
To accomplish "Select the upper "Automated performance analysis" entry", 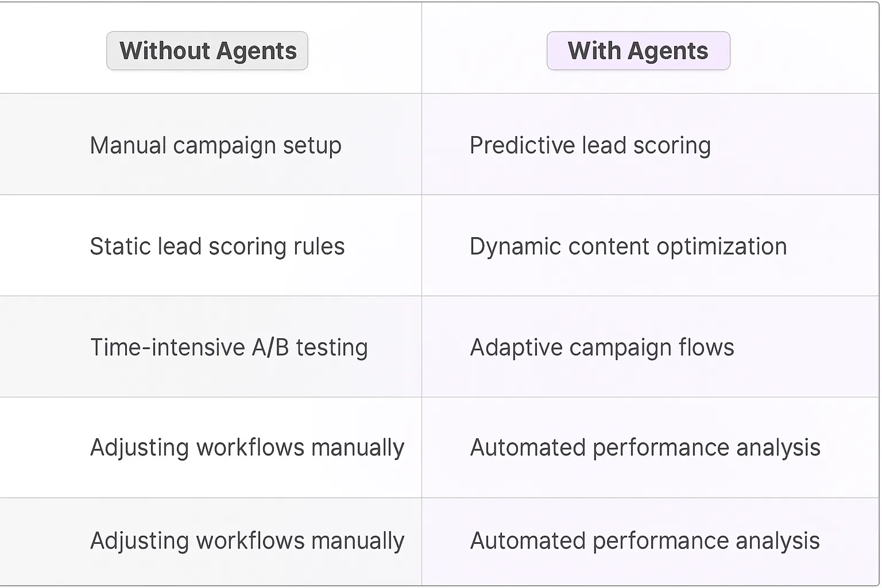I will [x=645, y=447].
